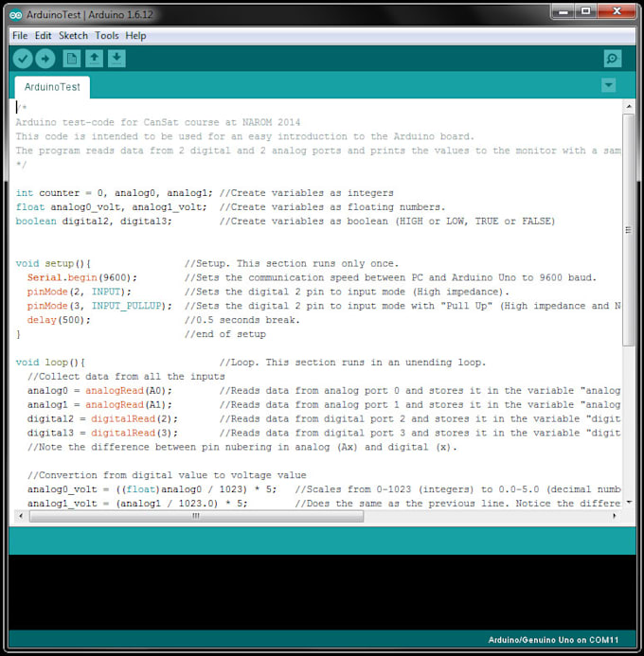
Task: Click the '//Note the difference between pin' comment
Action: click(241, 447)
